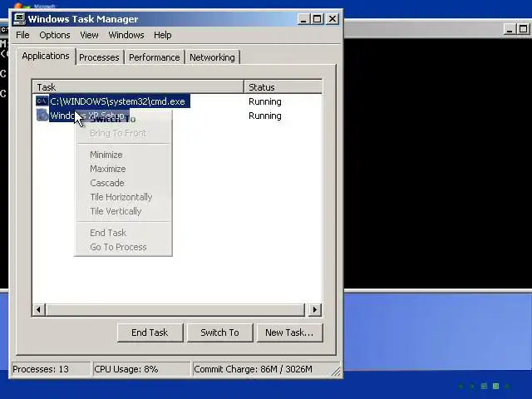Choose Cascade in context menu
The height and width of the screenshot is (399, 532).
[x=123, y=183]
